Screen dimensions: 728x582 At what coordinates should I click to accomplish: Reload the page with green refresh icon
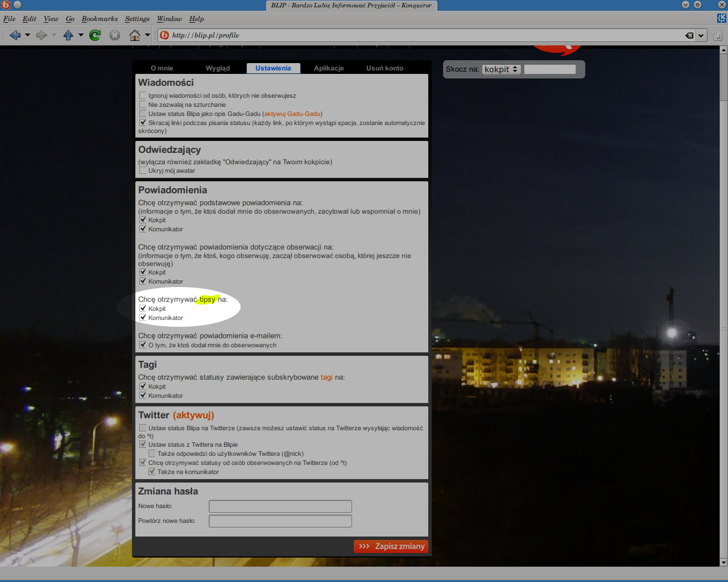(95, 35)
